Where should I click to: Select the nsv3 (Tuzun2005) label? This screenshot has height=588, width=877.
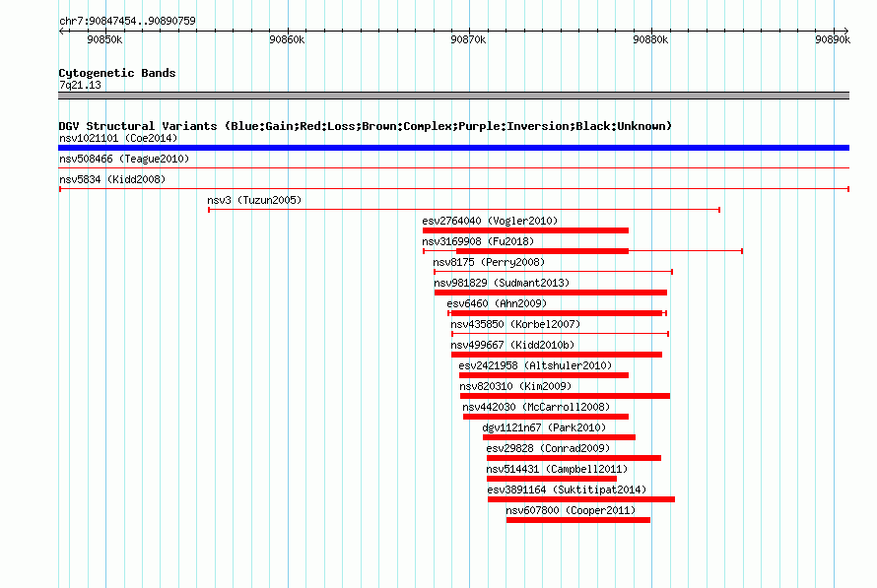pos(254,200)
